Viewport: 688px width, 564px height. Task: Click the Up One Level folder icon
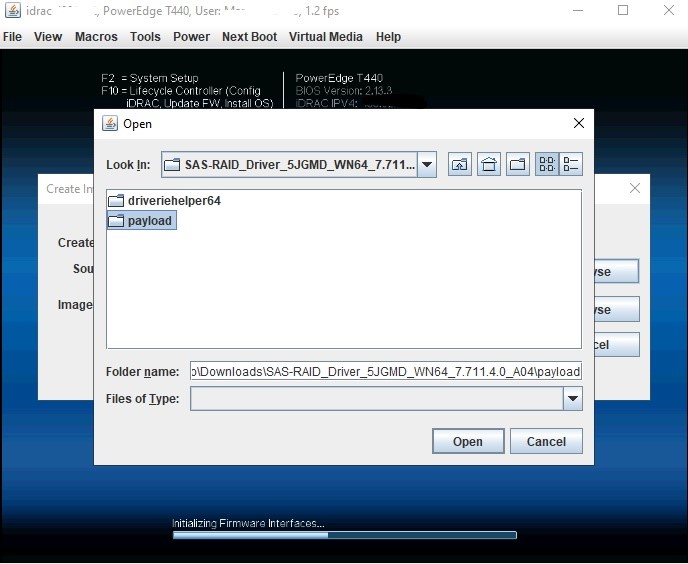(x=459, y=165)
